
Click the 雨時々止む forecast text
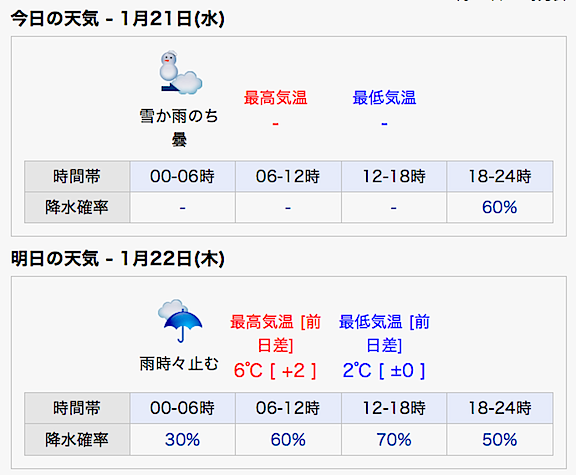coord(179,364)
